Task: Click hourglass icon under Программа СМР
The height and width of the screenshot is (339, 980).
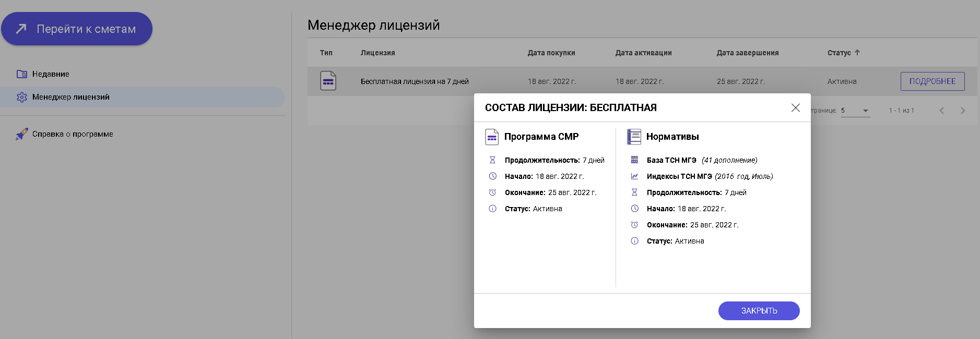Action: pyautogui.click(x=492, y=160)
